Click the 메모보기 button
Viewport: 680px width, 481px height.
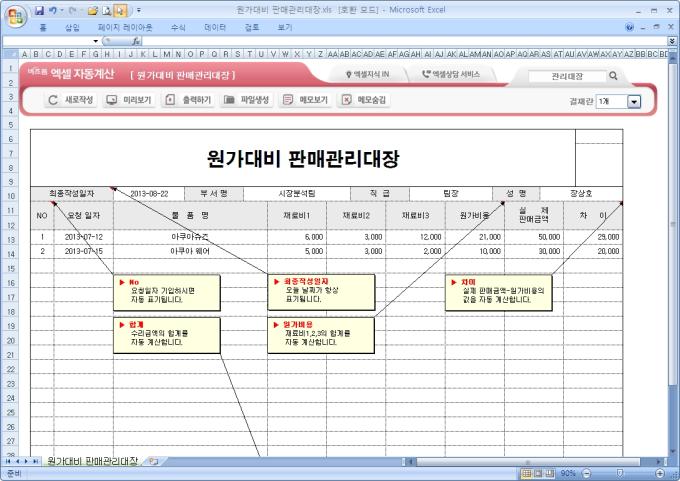pos(305,100)
